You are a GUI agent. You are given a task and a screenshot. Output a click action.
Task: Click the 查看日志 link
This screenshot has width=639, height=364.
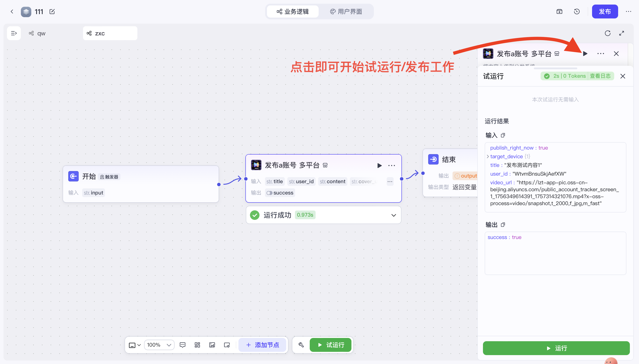point(600,76)
